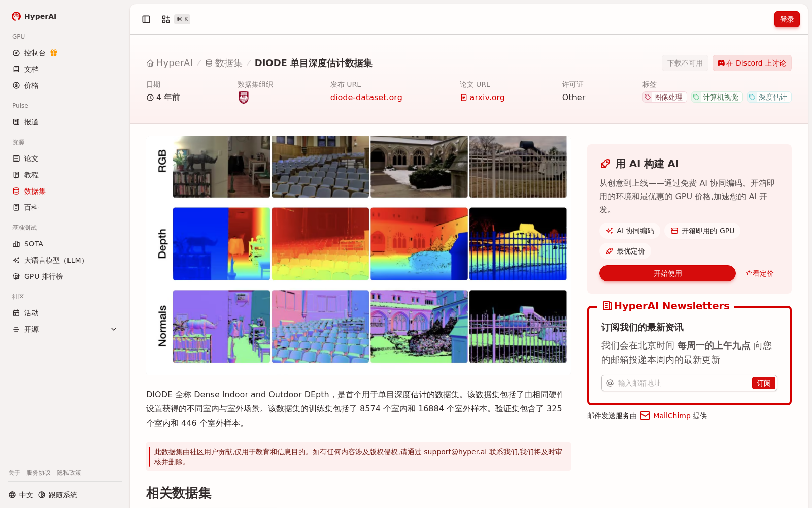Click the 隐私政策 footer link
This screenshot has width=812, height=508.
click(x=69, y=473)
